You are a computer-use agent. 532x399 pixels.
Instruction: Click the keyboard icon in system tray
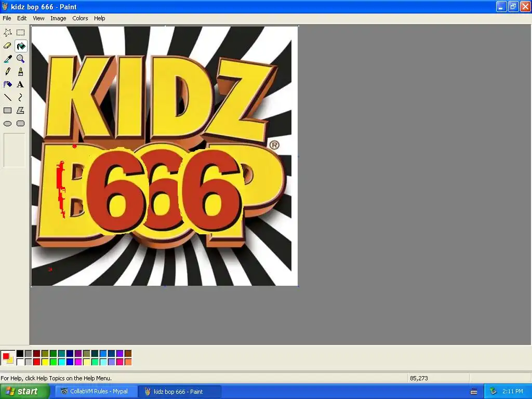(x=474, y=392)
